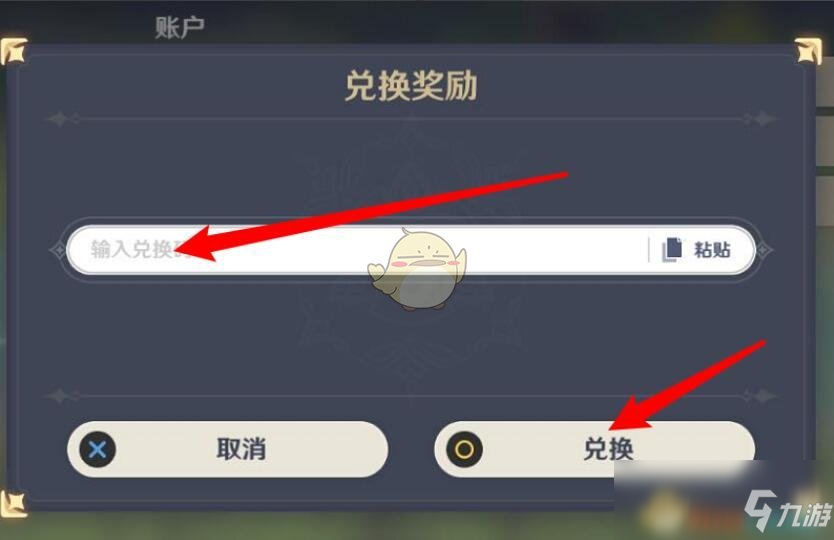The width and height of the screenshot is (834, 540).
Task: Click the top-left gold corner ornament
Action: tap(13, 51)
